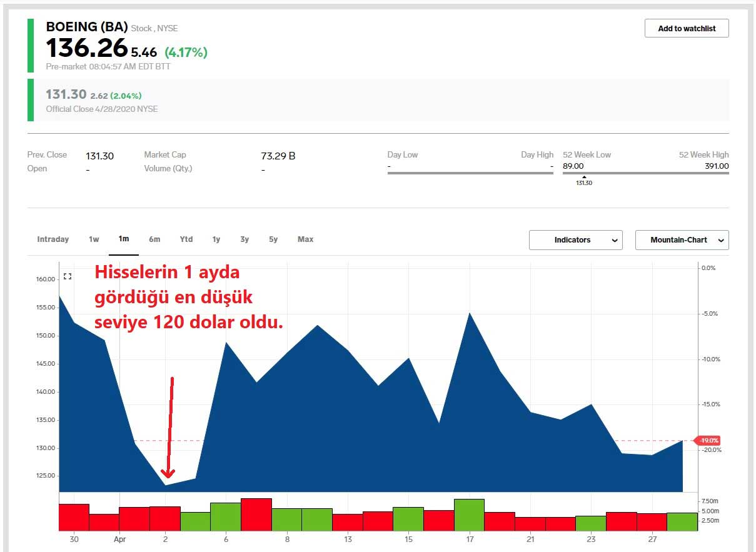Screen dimensions: 756x552
Task: Add Boeing to the watchlist
Action: pyautogui.click(x=687, y=28)
